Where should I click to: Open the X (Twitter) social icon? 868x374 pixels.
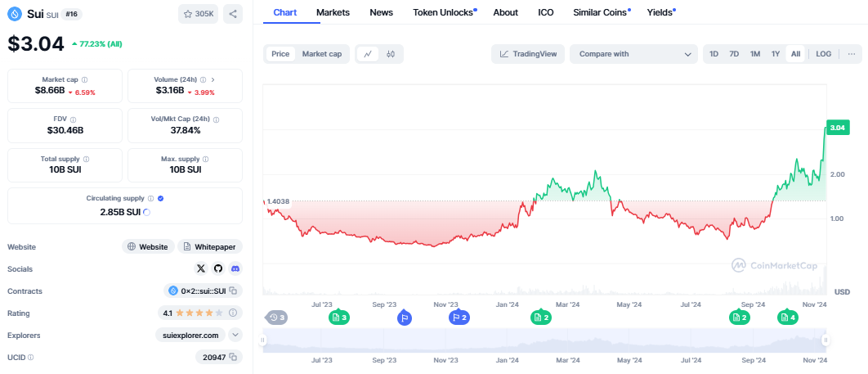tap(201, 268)
